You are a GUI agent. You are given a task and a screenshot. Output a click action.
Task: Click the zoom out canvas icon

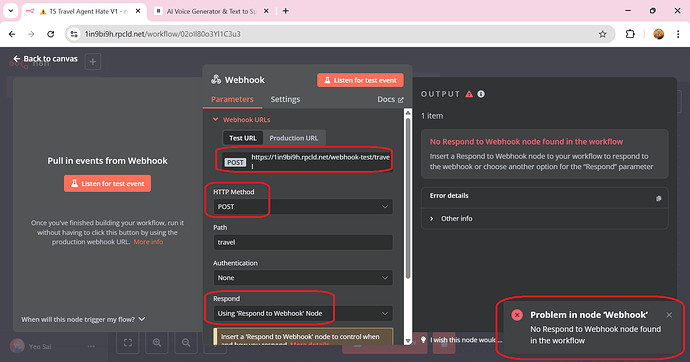pyautogui.click(x=186, y=343)
